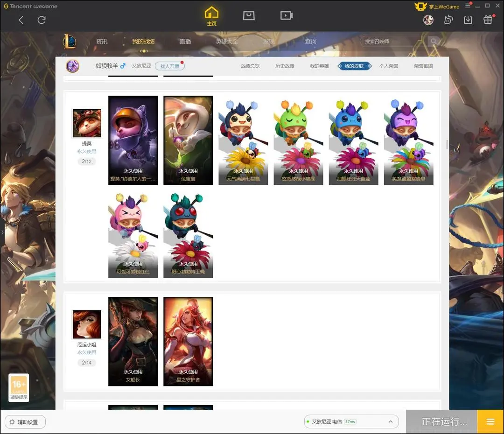Open the video section icon in top bar
The width and height of the screenshot is (504, 434).
click(x=286, y=15)
